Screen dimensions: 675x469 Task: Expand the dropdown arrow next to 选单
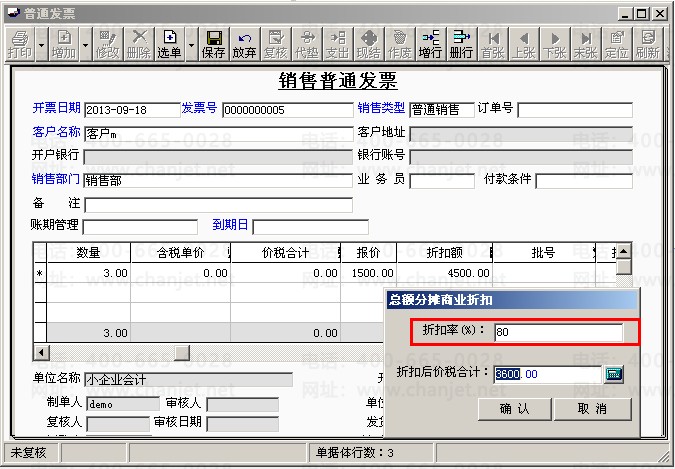pyautogui.click(x=191, y=44)
